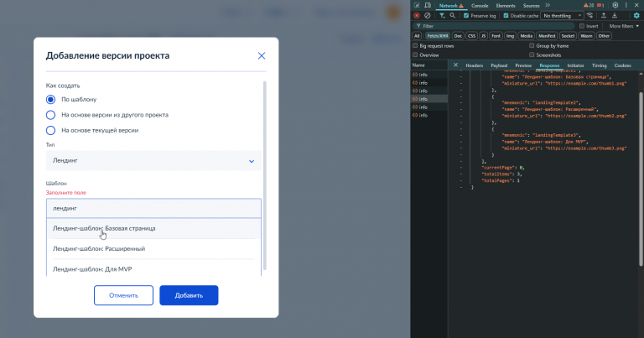This screenshot has height=338, width=644.
Task: Select the 'По шаблону' radio option
Action: coord(50,100)
